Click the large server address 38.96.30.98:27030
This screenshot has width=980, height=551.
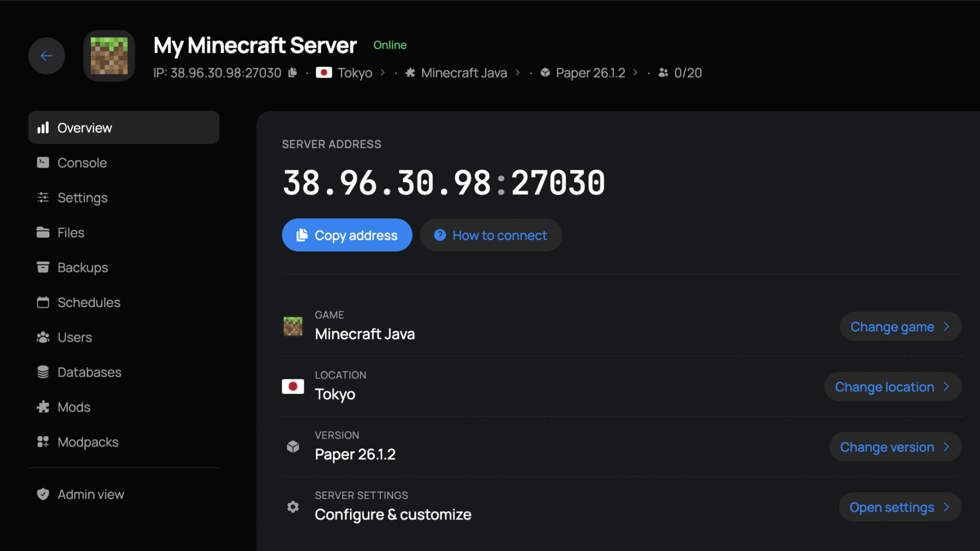click(x=444, y=183)
